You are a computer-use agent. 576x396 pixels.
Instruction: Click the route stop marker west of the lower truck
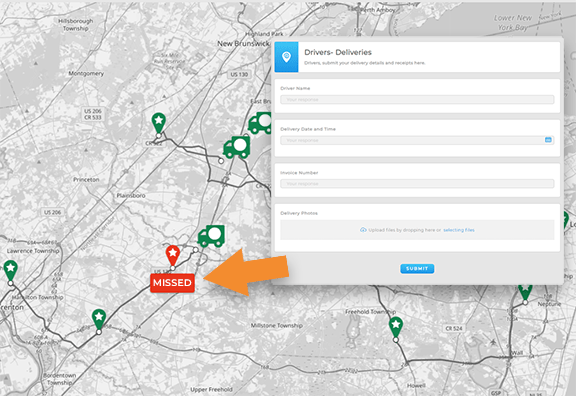tap(196, 250)
